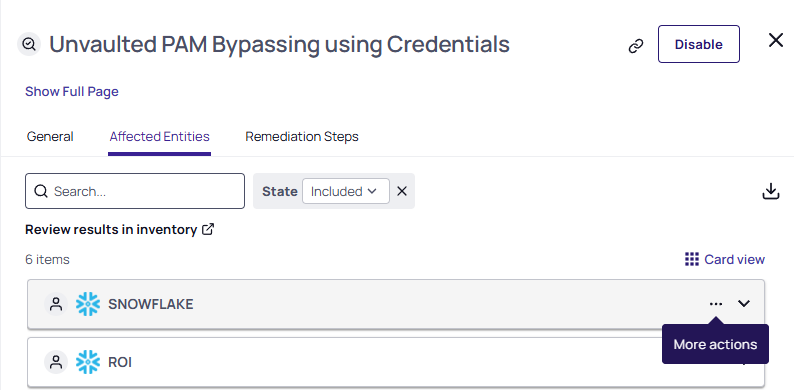Click the query icon beside the title

coord(29,45)
